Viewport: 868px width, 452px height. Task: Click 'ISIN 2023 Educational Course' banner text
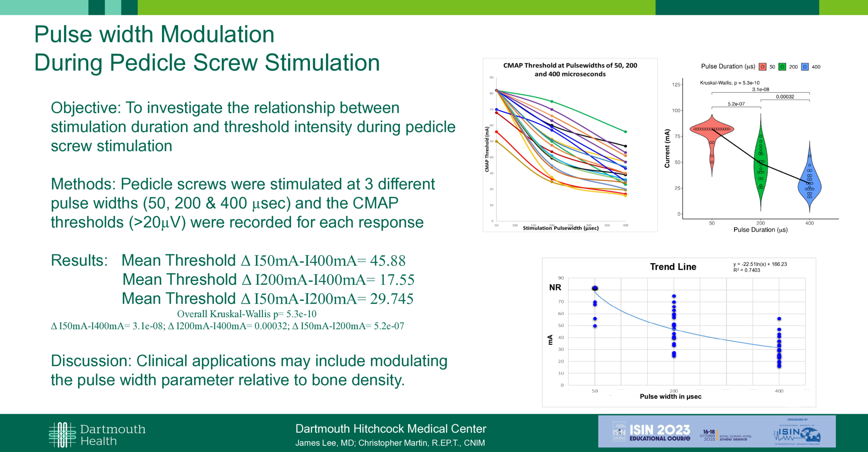tap(659, 433)
